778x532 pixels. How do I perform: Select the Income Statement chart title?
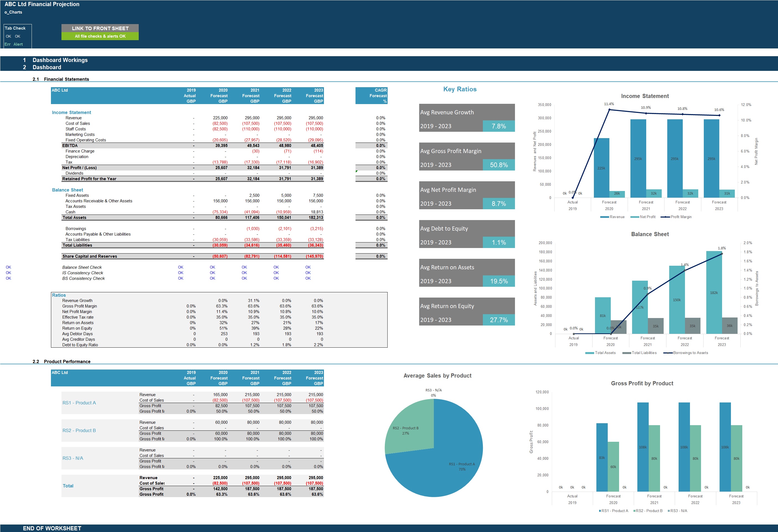pos(645,96)
